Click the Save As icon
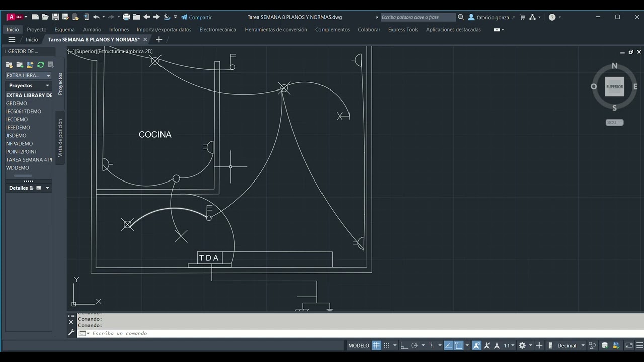The height and width of the screenshot is (362, 644). 65,17
